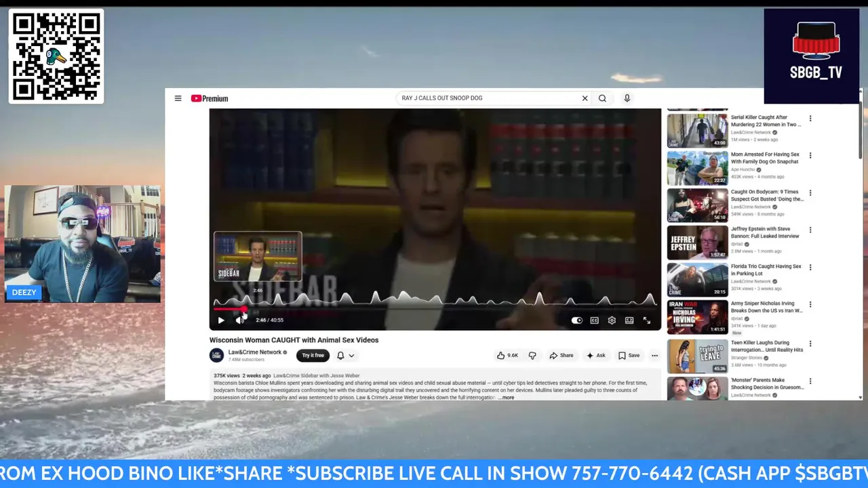Open options for the Teen Killer Laughs video

(810, 344)
